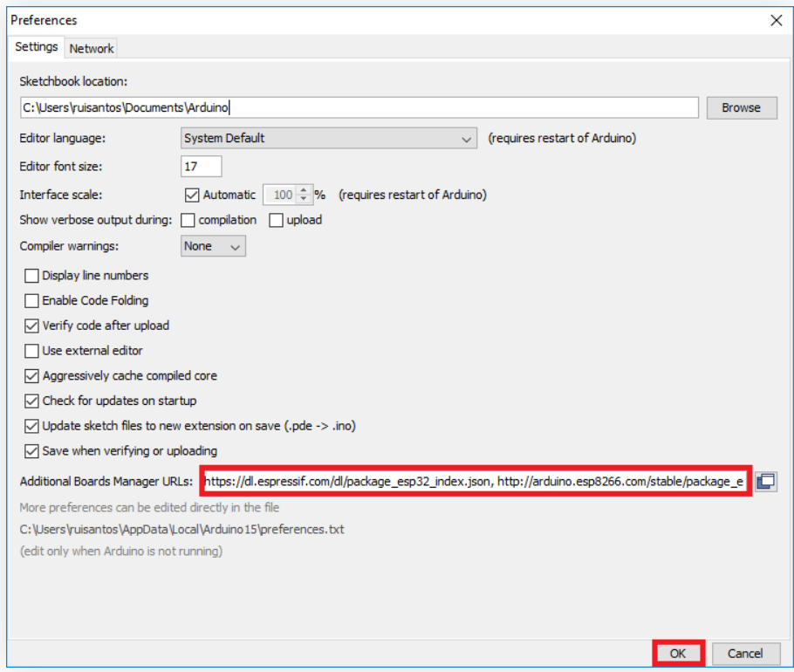This screenshot has width=794, height=672.
Task: Enable verbose output during compilation
Action: click(188, 220)
